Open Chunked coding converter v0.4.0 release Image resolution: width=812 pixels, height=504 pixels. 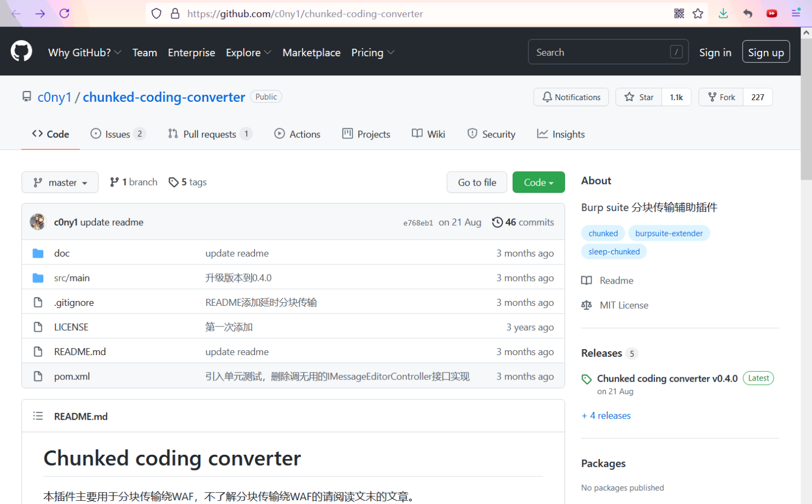click(667, 378)
